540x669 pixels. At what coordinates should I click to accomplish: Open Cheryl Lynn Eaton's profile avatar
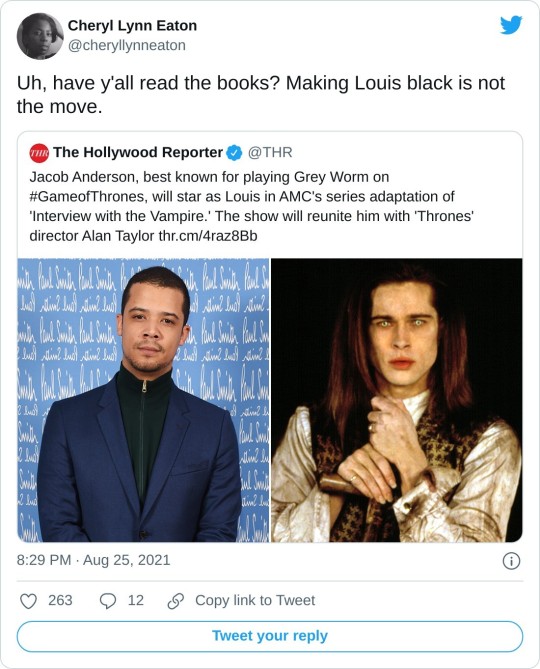40,36
